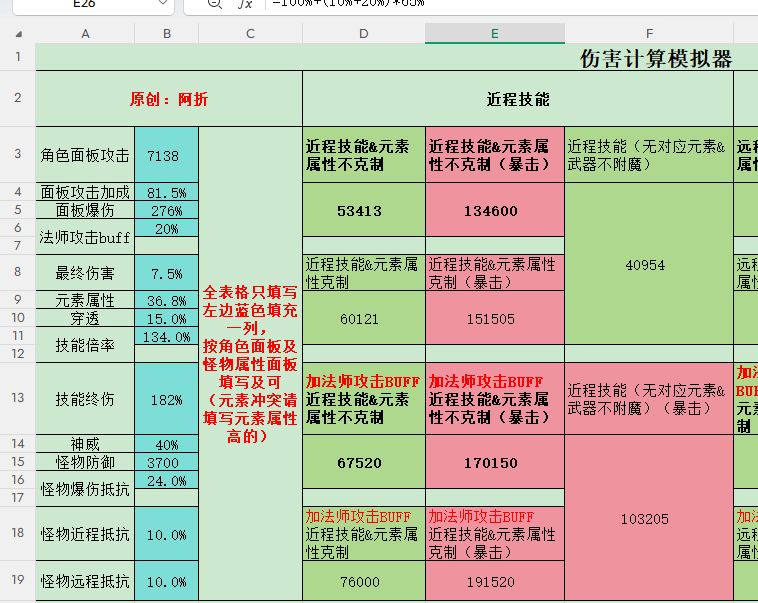758x603 pixels.
Task: Click the magnifier icon beside fx
Action: (x=214, y=4)
